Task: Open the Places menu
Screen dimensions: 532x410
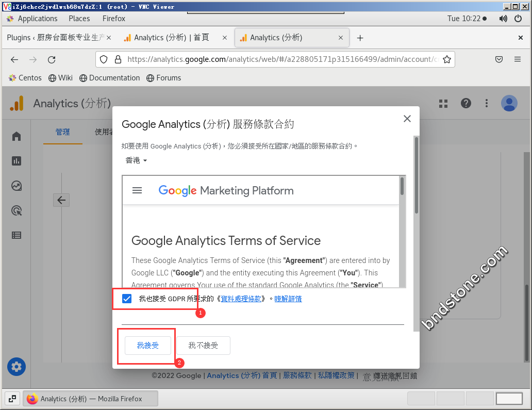Action: [x=79, y=19]
